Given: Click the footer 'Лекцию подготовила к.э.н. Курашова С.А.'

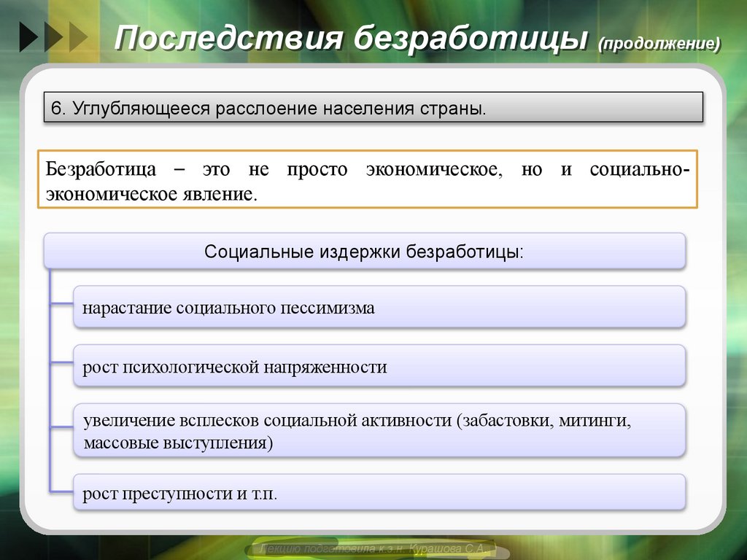Looking at the screenshot, I should tap(373, 548).
